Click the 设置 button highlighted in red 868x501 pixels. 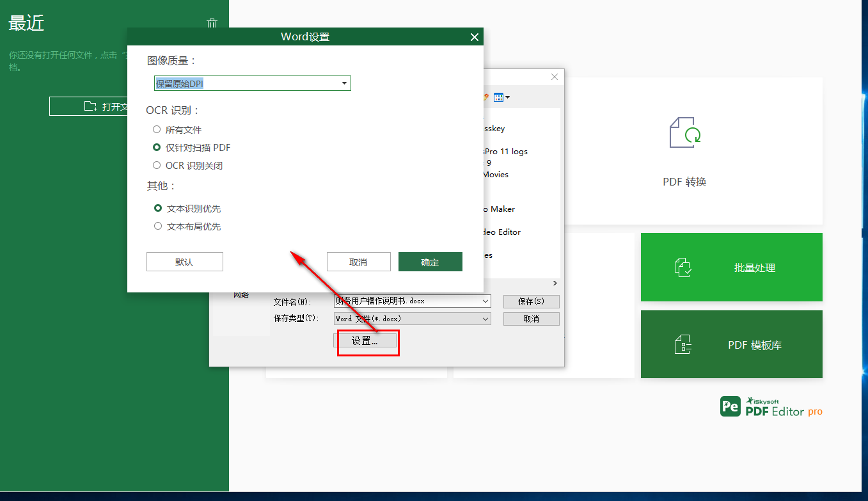pyautogui.click(x=367, y=342)
